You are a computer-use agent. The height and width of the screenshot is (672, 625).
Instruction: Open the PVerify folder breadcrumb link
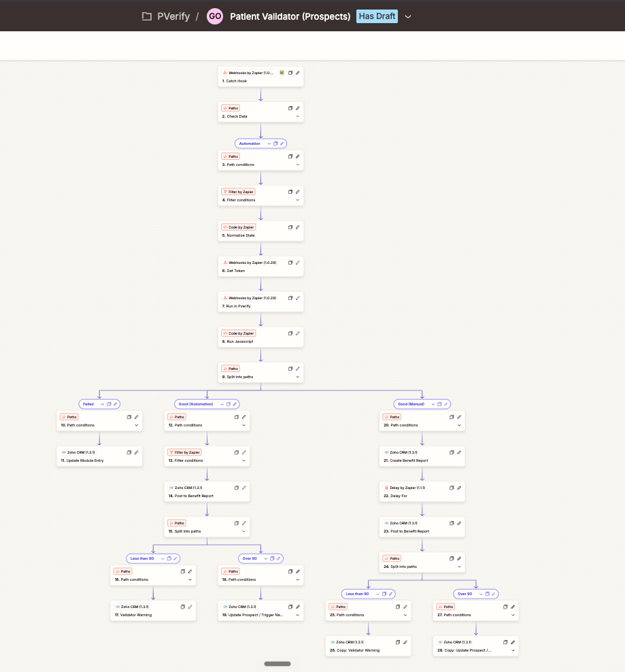pyautogui.click(x=173, y=16)
